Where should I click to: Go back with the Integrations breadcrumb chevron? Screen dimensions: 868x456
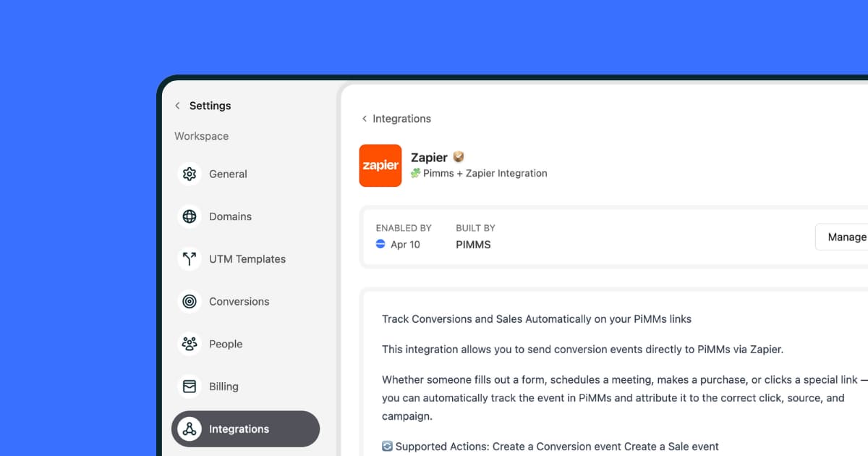pos(364,119)
